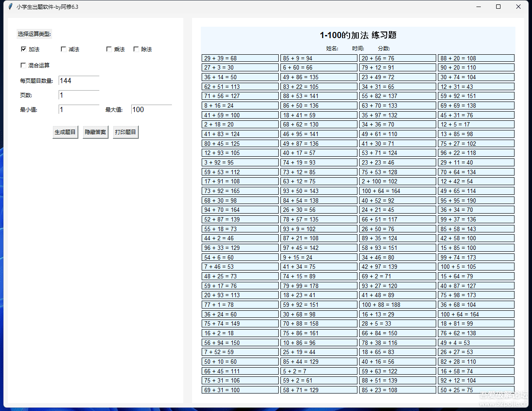Screen dimensions: 532x411
Task: Focus the 页数 page count input
Action: click(79, 95)
